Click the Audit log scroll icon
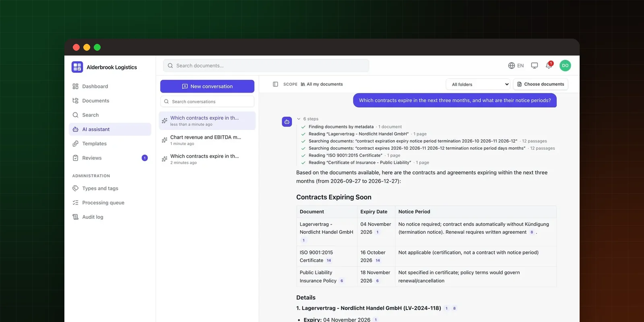Screen dimensions: 644x322 [75, 217]
